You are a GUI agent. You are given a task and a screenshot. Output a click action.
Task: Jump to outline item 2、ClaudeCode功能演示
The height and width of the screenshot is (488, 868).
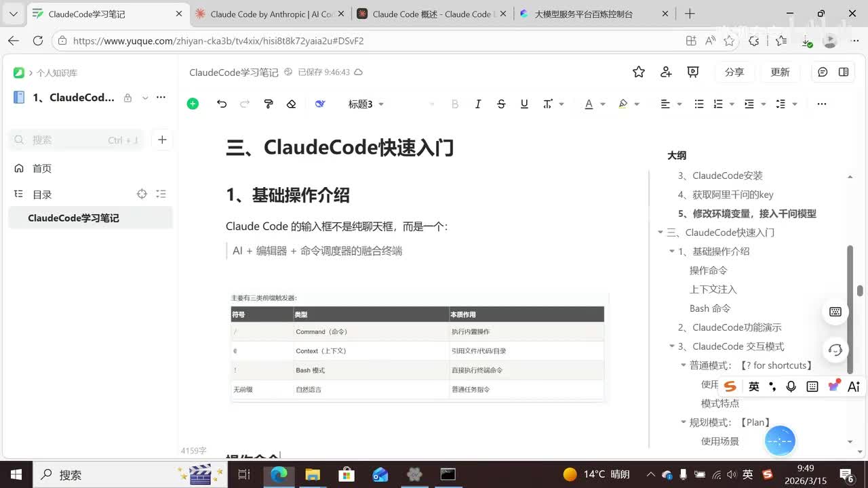tap(730, 327)
